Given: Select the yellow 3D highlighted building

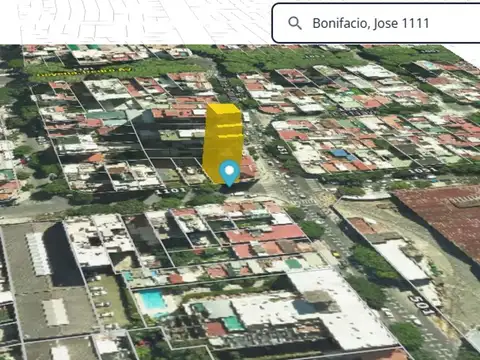Looking at the screenshot, I should point(223,143).
